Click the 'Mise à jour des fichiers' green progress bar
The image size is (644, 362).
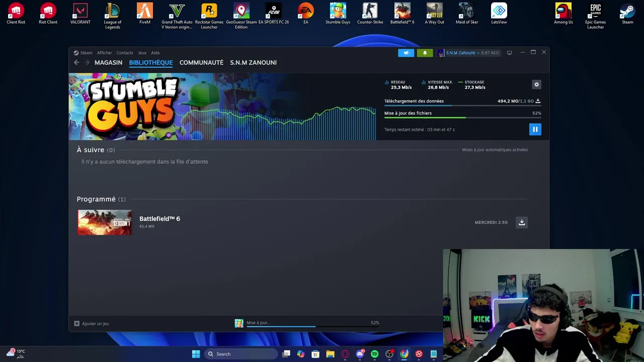click(x=462, y=118)
